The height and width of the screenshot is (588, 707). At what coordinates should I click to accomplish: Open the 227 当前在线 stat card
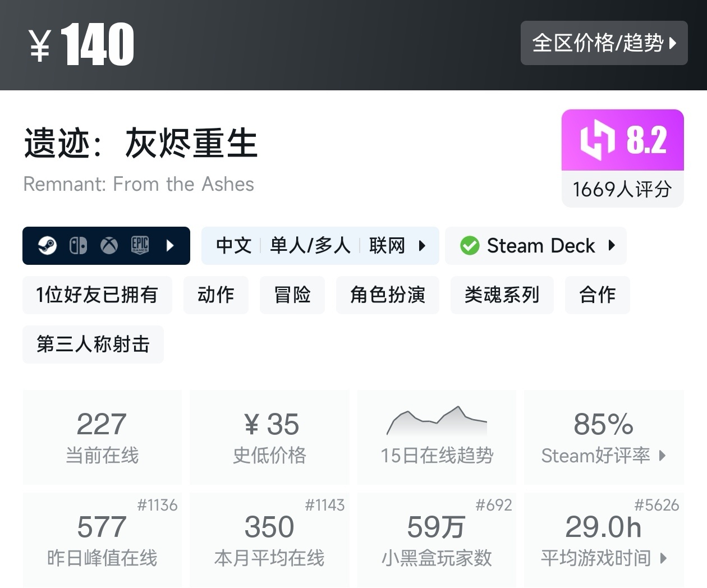tap(102, 437)
